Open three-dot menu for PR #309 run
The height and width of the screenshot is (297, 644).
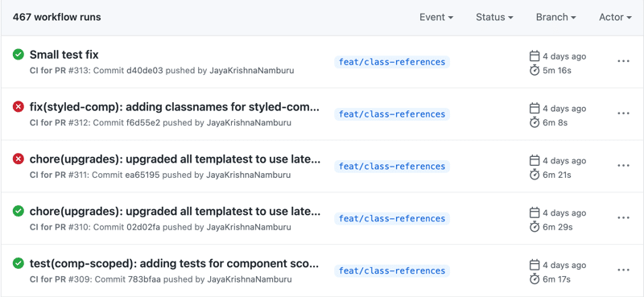[x=623, y=270]
